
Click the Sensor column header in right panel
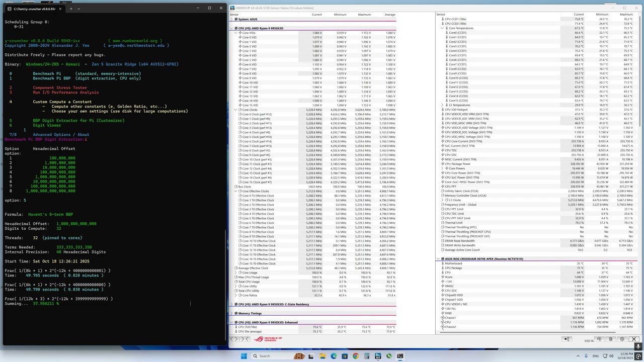point(441,15)
